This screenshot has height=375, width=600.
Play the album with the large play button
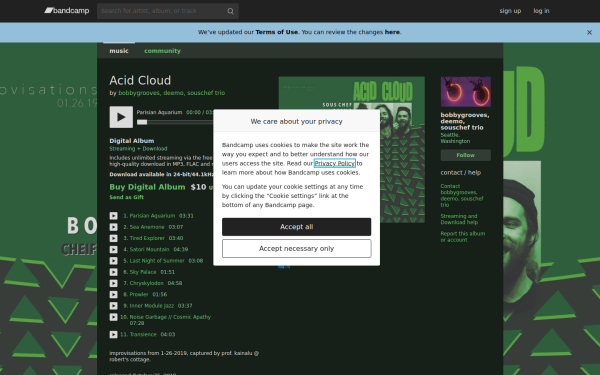[121, 117]
